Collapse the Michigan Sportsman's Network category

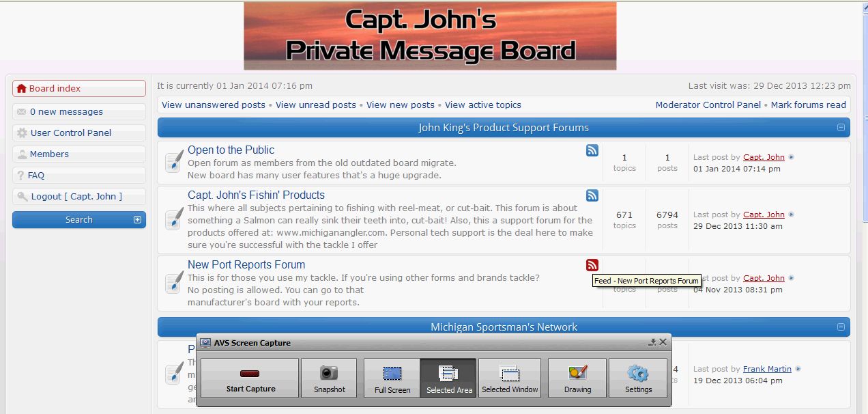[841, 327]
